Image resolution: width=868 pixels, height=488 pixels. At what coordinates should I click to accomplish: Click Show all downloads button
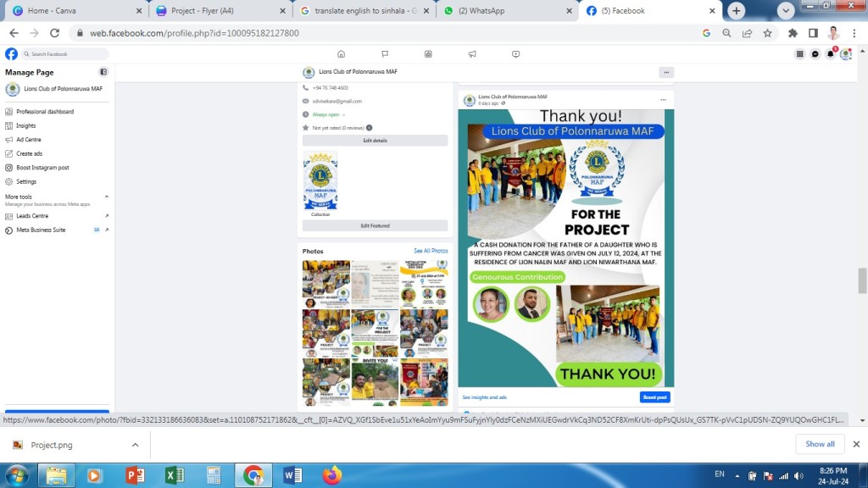pyautogui.click(x=820, y=444)
